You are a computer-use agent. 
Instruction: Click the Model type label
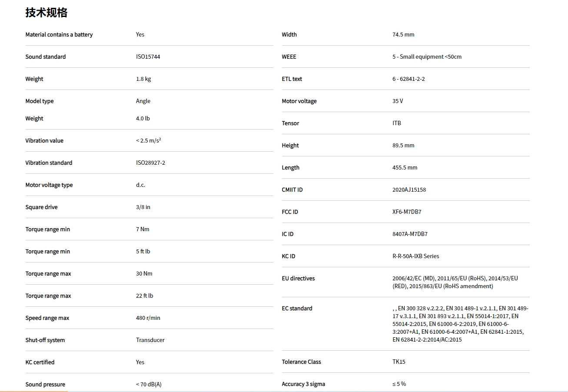[x=40, y=101]
